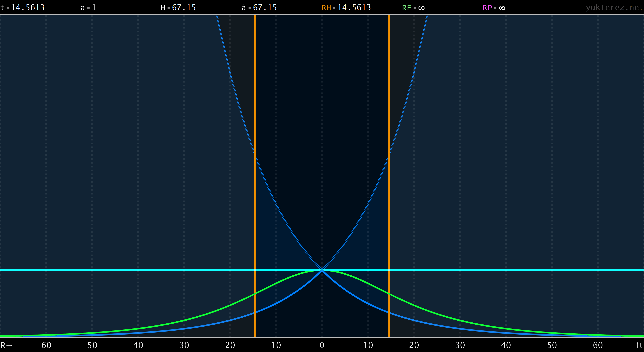644x352 pixels.
Task: Click the t = 14.5613 time readout
Action: point(22,8)
